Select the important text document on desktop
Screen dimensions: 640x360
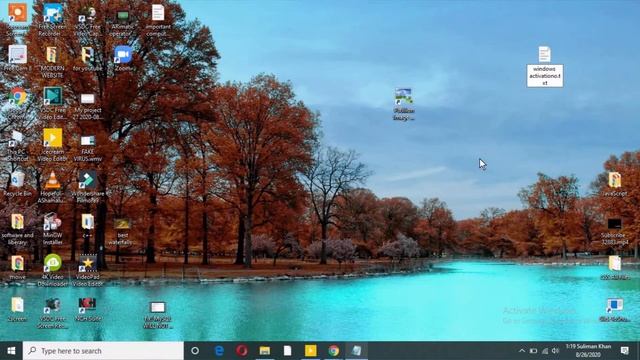(x=158, y=19)
